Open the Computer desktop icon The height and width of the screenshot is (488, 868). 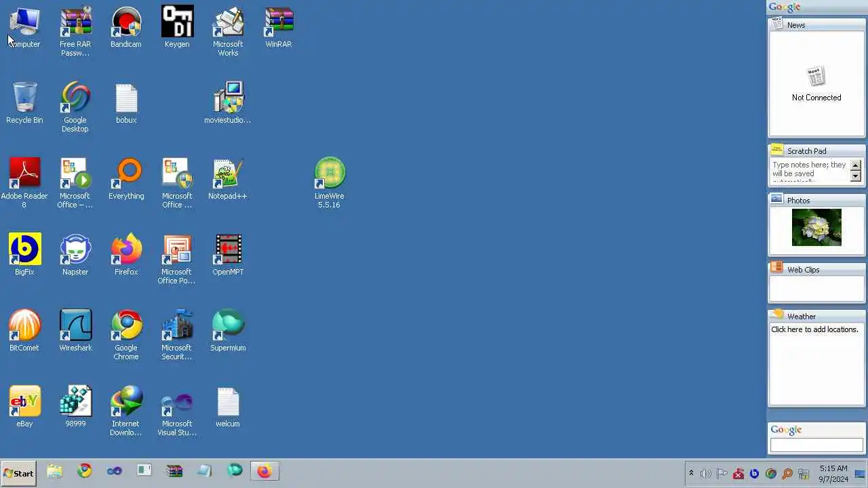(24, 27)
